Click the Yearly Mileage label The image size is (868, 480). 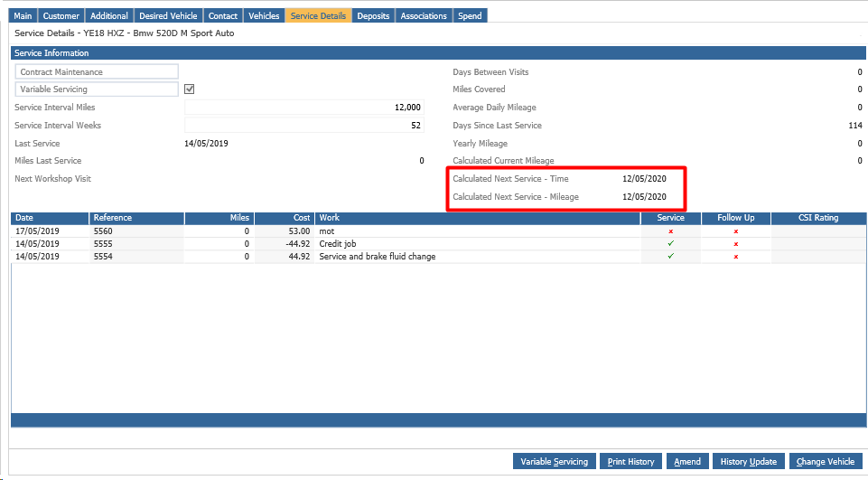tap(480, 143)
